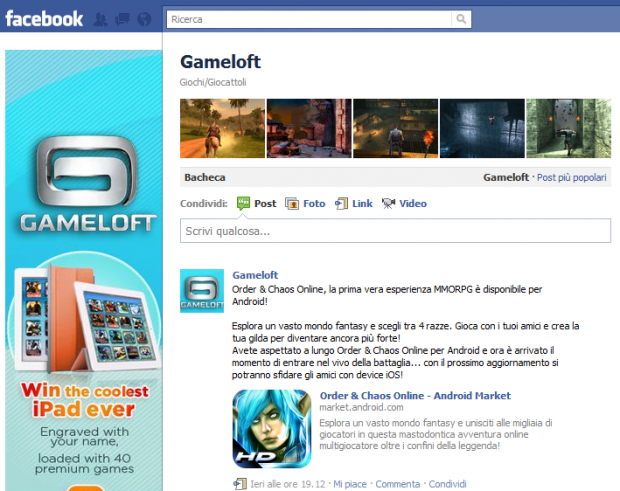Viewport: 620px width, 491px height.
Task: Select the Foto share icon
Action: (x=292, y=204)
